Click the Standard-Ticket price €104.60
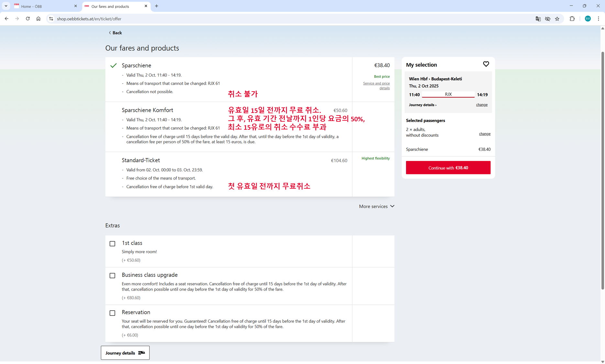The width and height of the screenshot is (605, 364). pyautogui.click(x=339, y=160)
